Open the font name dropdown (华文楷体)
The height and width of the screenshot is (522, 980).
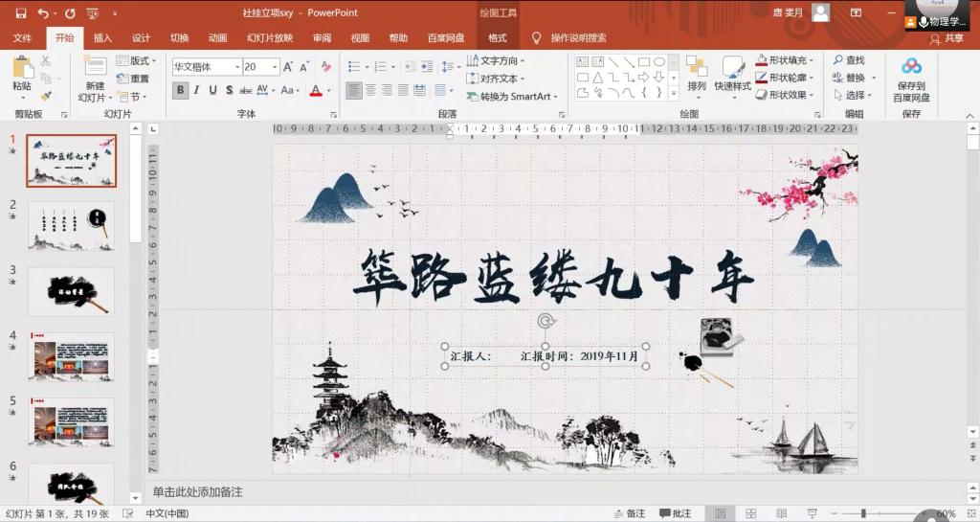[236, 67]
